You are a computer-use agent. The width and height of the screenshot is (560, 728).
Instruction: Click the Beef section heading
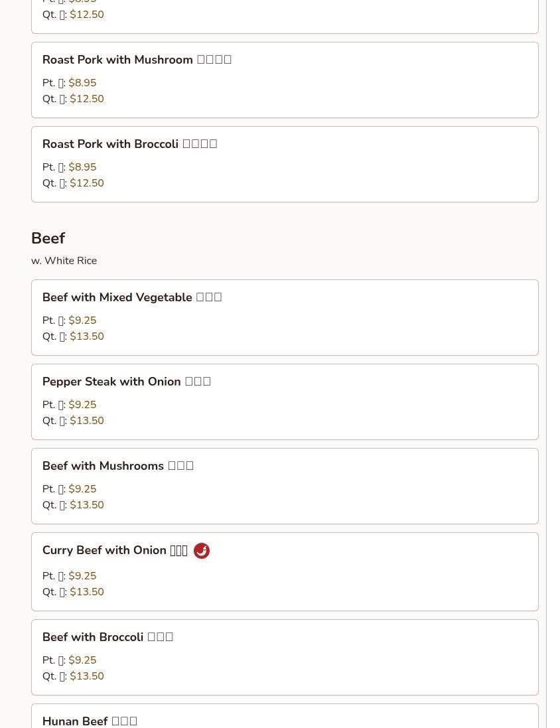coord(48,238)
